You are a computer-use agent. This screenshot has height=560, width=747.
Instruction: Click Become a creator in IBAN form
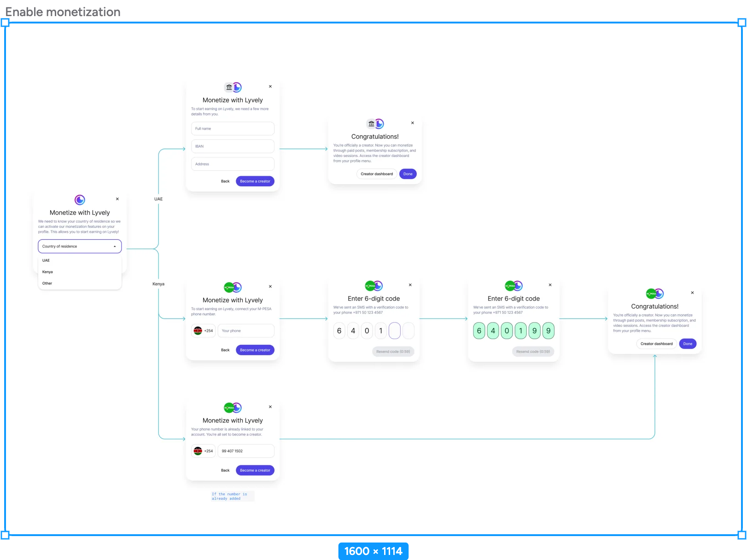pos(255,181)
